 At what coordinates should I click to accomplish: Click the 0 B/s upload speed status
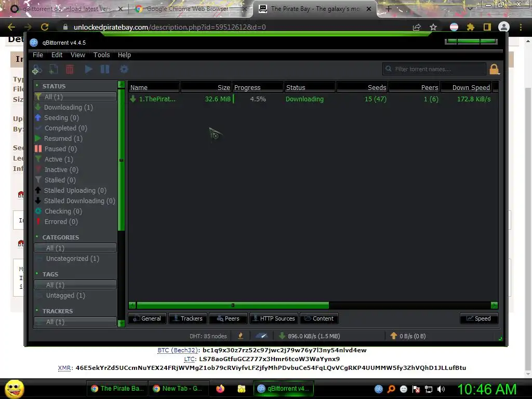pos(408,336)
